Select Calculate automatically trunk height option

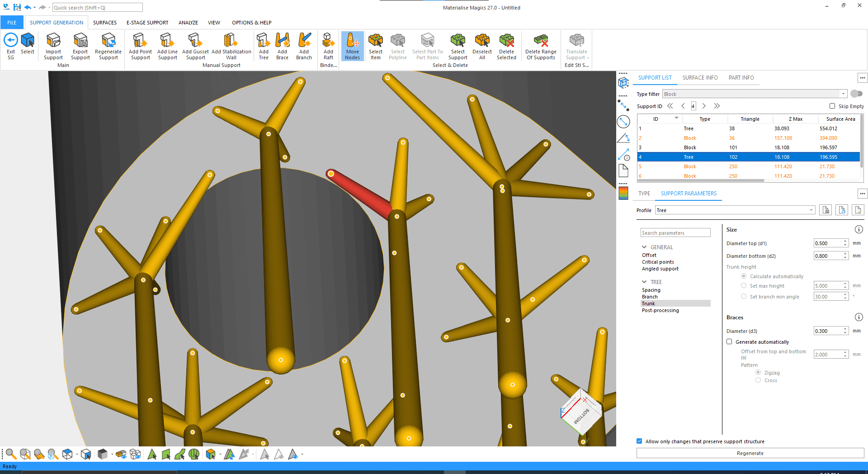(x=744, y=276)
